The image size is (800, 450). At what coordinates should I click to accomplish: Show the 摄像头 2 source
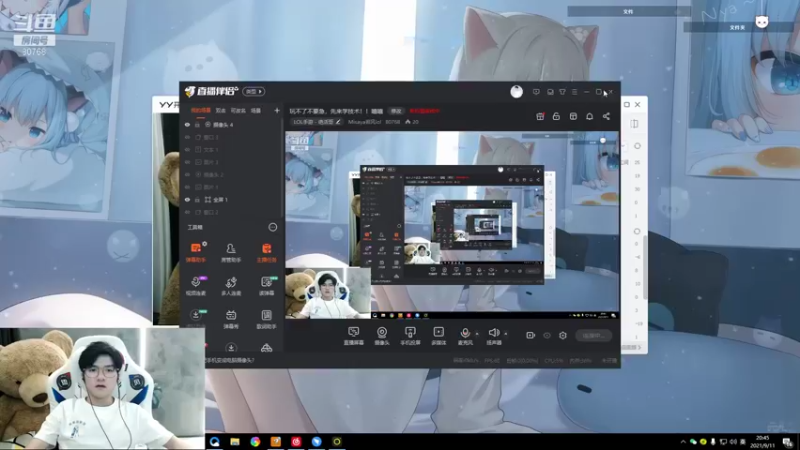187,174
